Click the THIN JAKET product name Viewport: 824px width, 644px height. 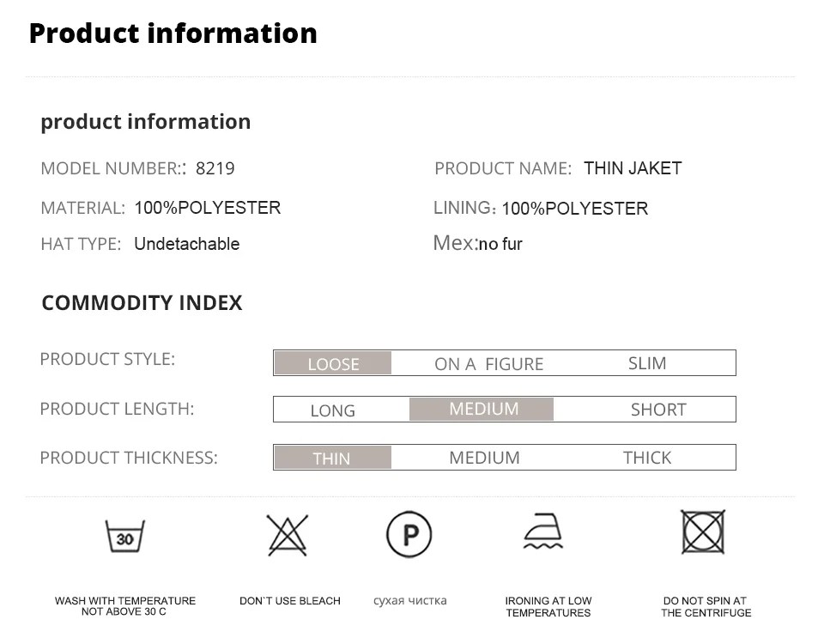click(633, 168)
